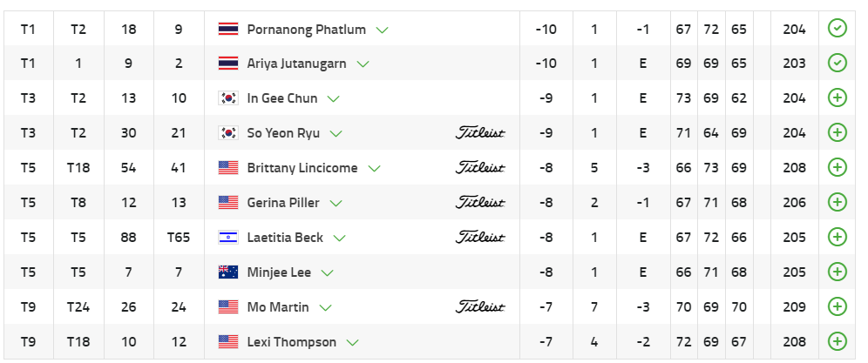Open In Gee Chun's dropdown arrow
The height and width of the screenshot is (363, 868).
pyautogui.click(x=333, y=99)
